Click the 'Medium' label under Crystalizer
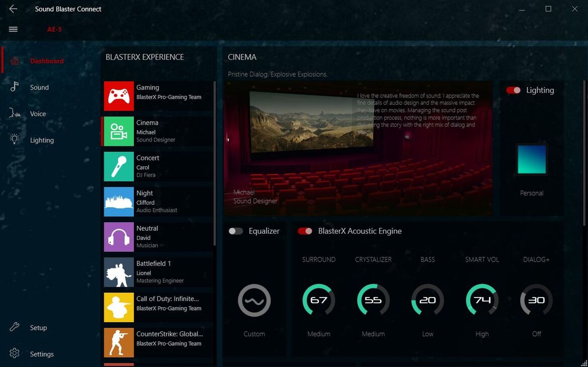This screenshot has width=588, height=367. pyautogui.click(x=373, y=334)
